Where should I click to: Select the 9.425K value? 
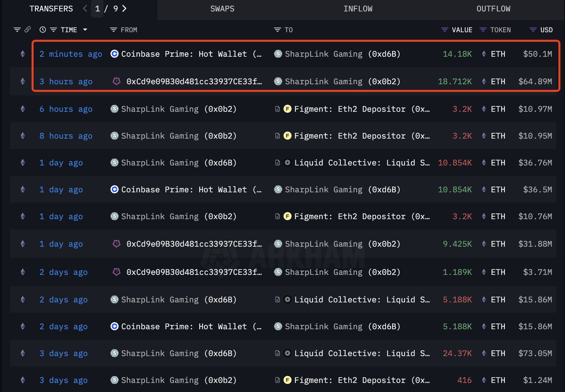pos(457,244)
